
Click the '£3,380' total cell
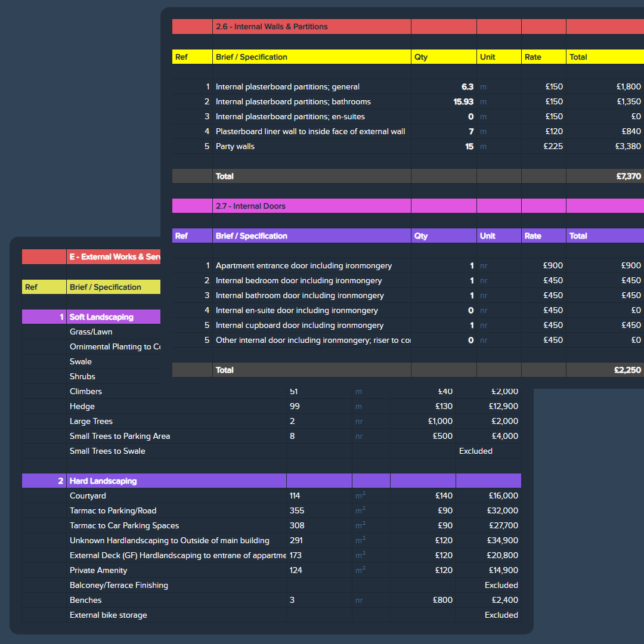628,146
